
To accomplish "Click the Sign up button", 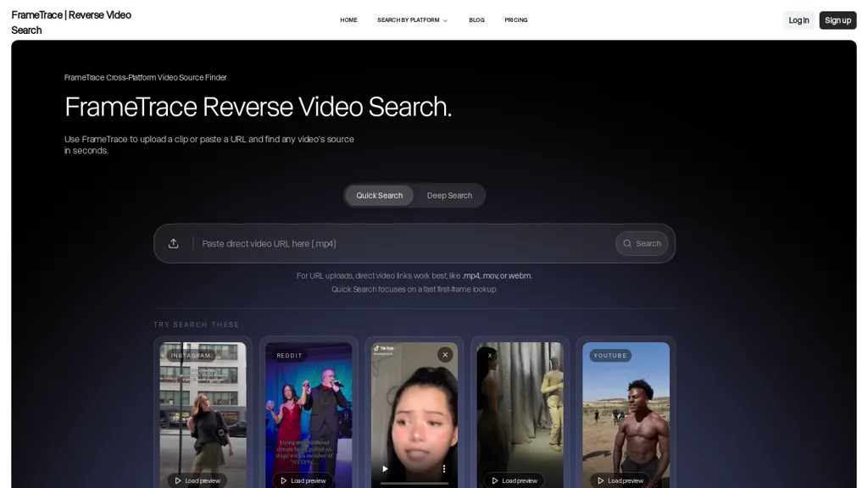I will 837,20.
